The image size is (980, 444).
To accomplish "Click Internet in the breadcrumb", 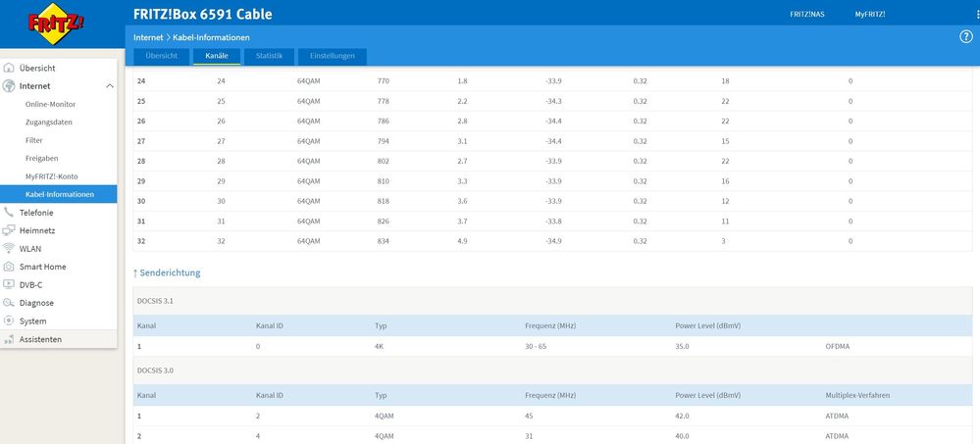I will click(148, 38).
